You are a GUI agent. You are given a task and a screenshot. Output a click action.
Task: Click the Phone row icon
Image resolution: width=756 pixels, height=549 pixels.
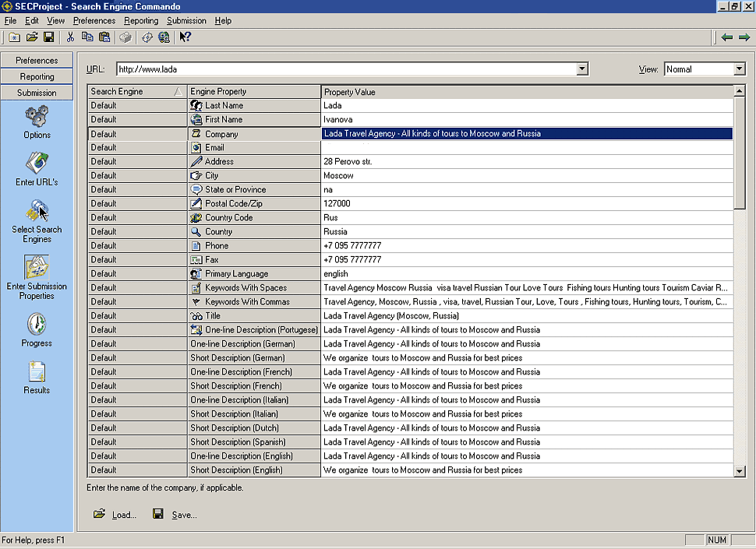coord(196,245)
